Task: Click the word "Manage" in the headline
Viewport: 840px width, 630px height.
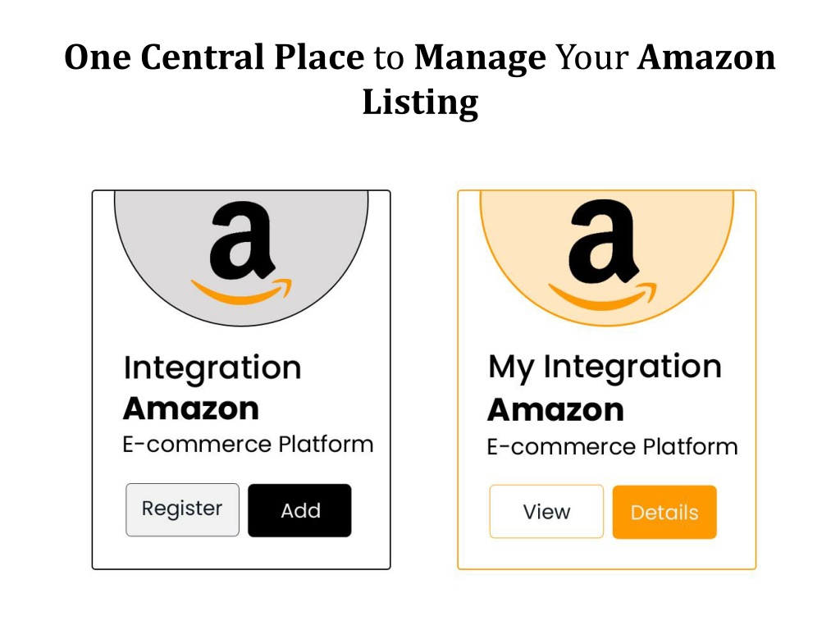Action: [480, 58]
